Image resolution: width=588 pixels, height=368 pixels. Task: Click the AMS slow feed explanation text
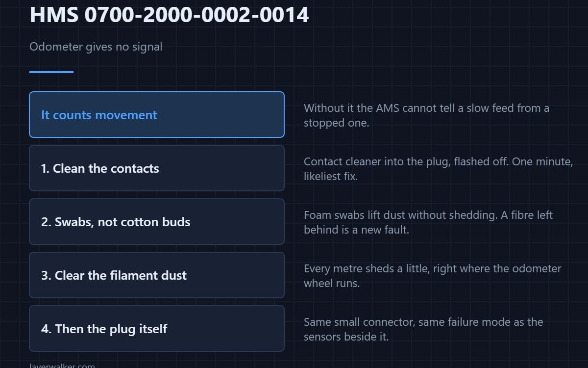click(426, 115)
